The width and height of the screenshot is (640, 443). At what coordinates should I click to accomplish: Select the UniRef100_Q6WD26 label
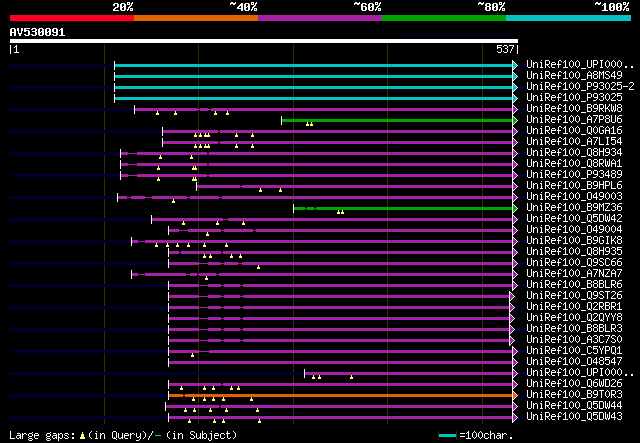(x=574, y=384)
